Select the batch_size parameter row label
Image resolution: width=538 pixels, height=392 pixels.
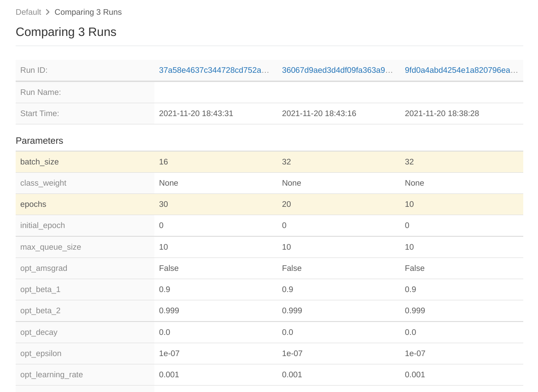coord(40,162)
